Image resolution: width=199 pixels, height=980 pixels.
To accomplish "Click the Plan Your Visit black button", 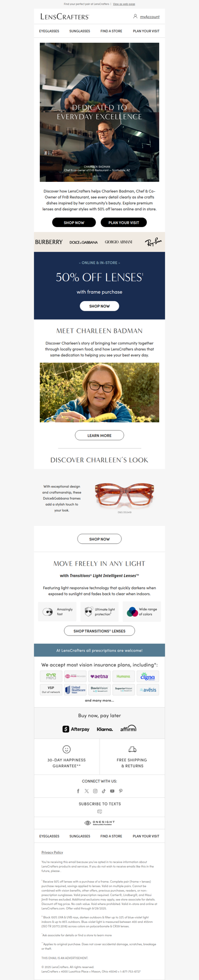I will [x=124, y=223].
